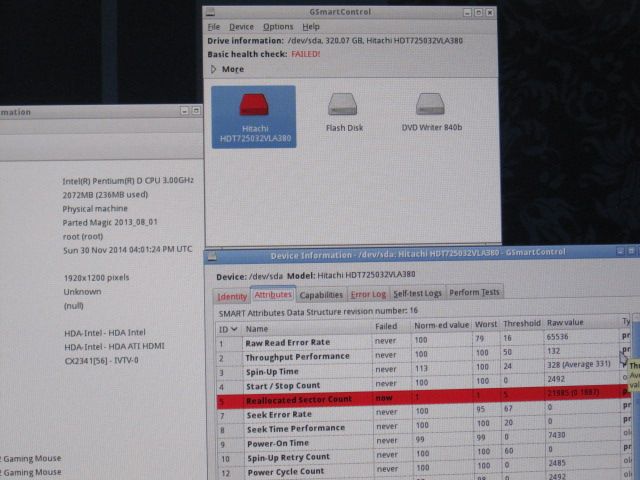Sort by the Norm-ed value column header
Screen dimensions: 640x480
coord(441,325)
